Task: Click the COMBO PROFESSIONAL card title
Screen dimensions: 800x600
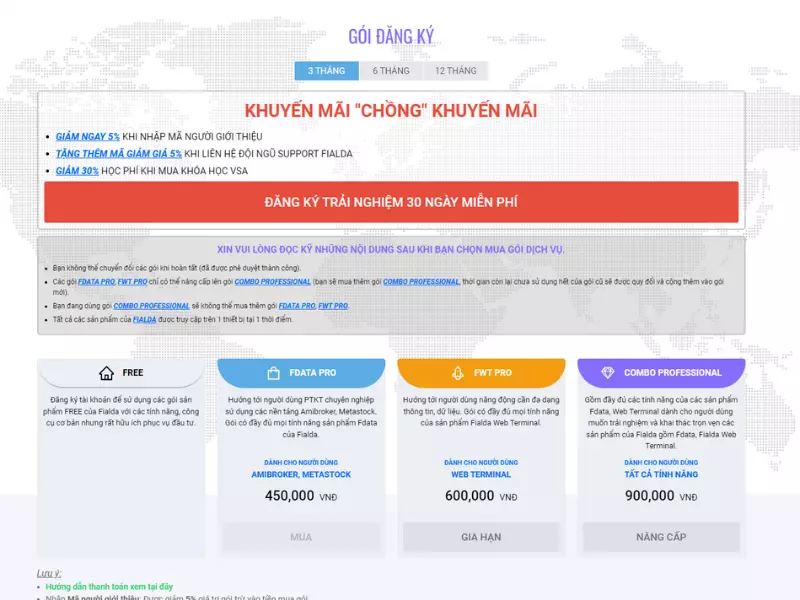Action: pos(673,373)
